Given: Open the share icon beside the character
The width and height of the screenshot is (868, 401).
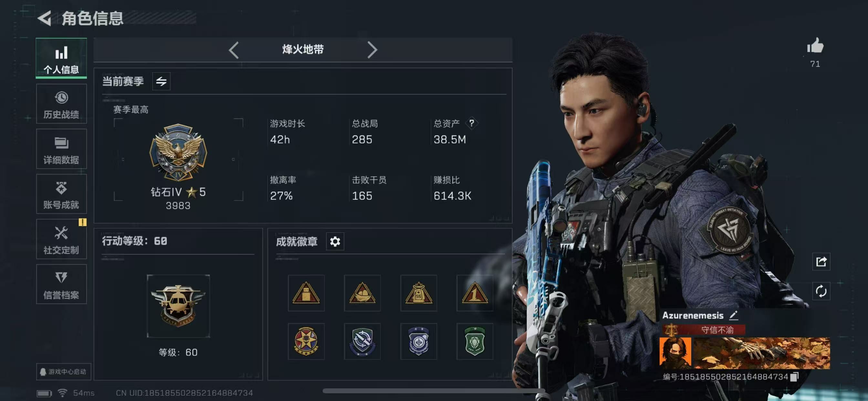Looking at the screenshot, I should pos(821,262).
